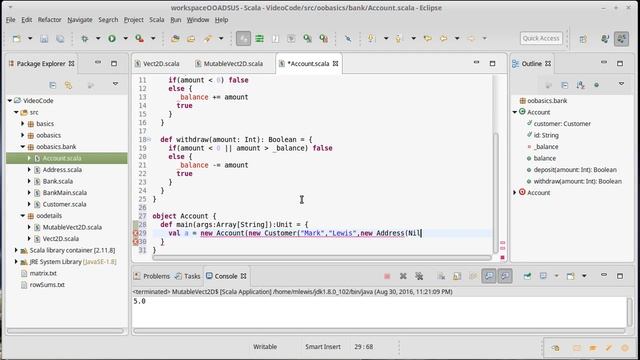Click the Save All toolbar icon
Screen dimensions: 640x360
pos(60,38)
